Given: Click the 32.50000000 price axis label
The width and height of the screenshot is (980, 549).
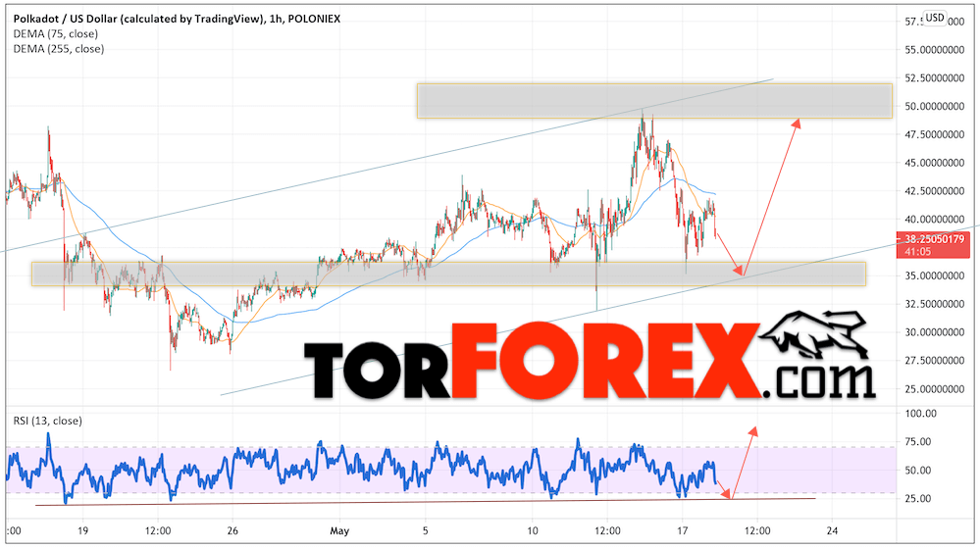Looking at the screenshot, I should 934,304.
